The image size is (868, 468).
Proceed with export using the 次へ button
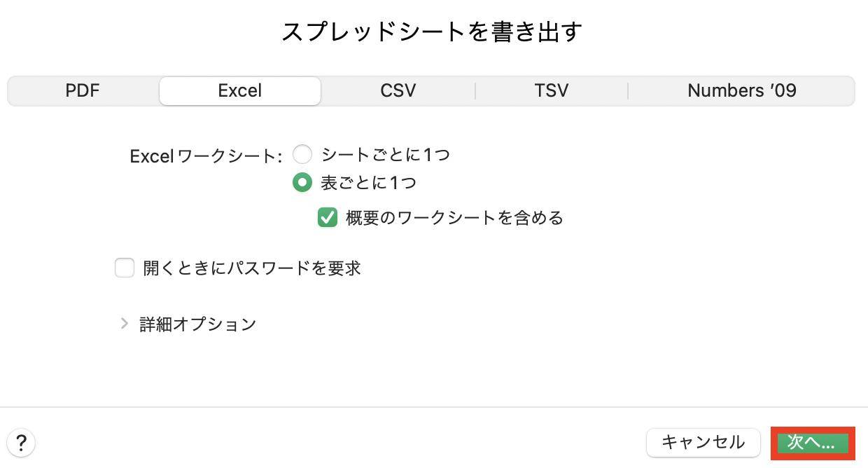point(813,442)
